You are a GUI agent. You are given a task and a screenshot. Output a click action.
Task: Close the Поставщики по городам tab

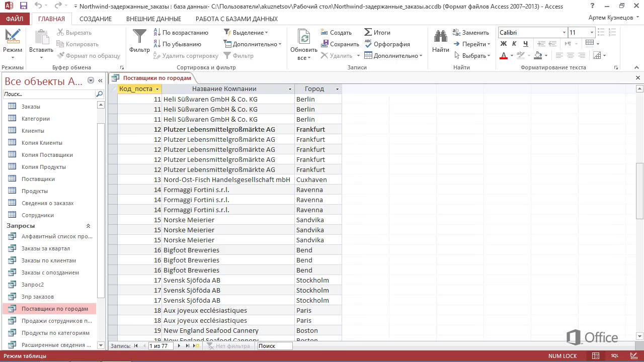coord(638,78)
